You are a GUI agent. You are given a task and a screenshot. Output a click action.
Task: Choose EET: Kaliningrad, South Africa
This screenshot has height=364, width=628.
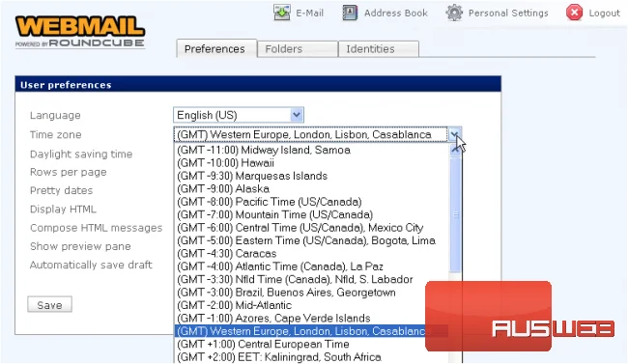point(312,357)
